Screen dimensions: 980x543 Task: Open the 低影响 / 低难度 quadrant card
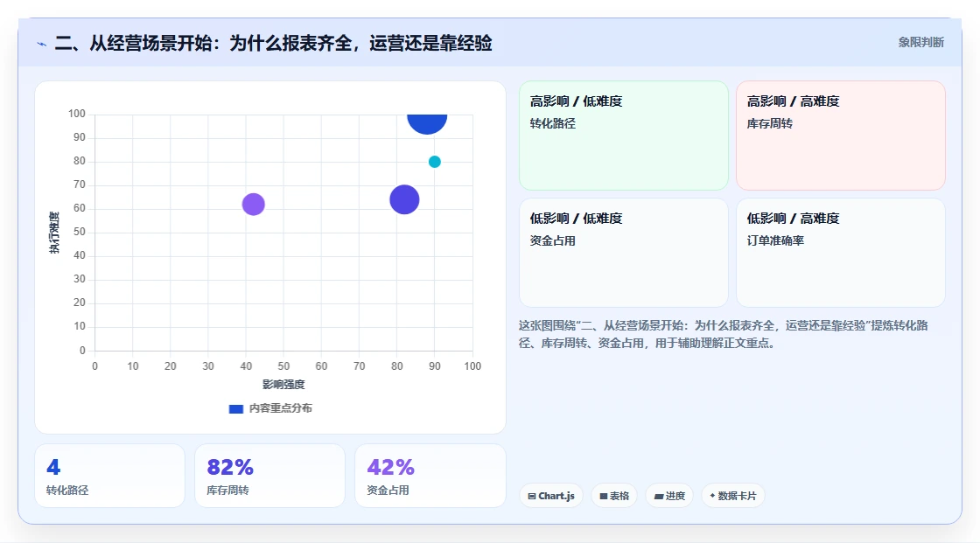coord(624,253)
